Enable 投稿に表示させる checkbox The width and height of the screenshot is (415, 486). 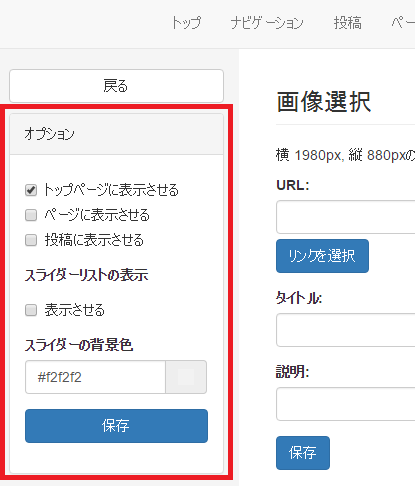tap(31, 240)
